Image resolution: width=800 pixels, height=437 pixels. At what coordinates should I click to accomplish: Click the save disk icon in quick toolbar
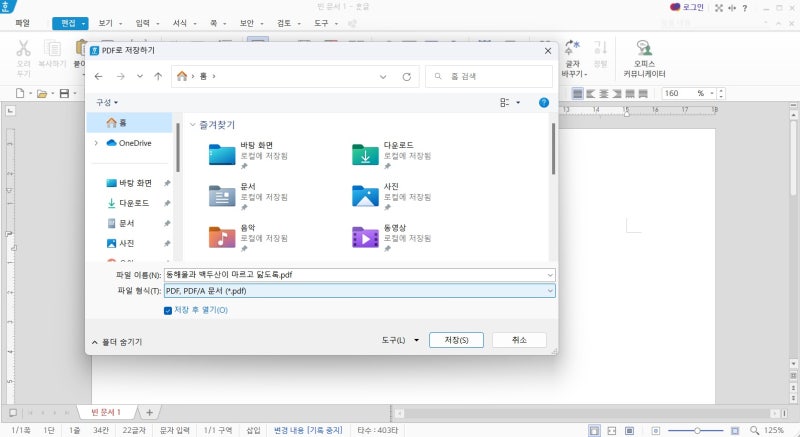point(64,93)
